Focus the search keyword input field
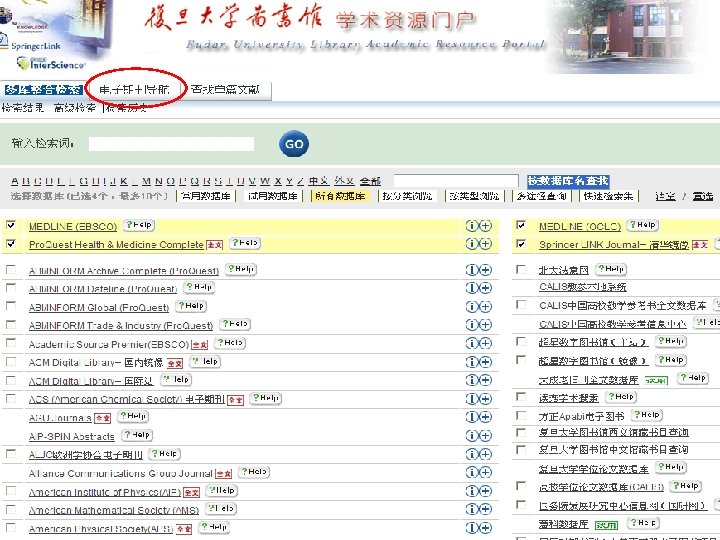 (171, 144)
